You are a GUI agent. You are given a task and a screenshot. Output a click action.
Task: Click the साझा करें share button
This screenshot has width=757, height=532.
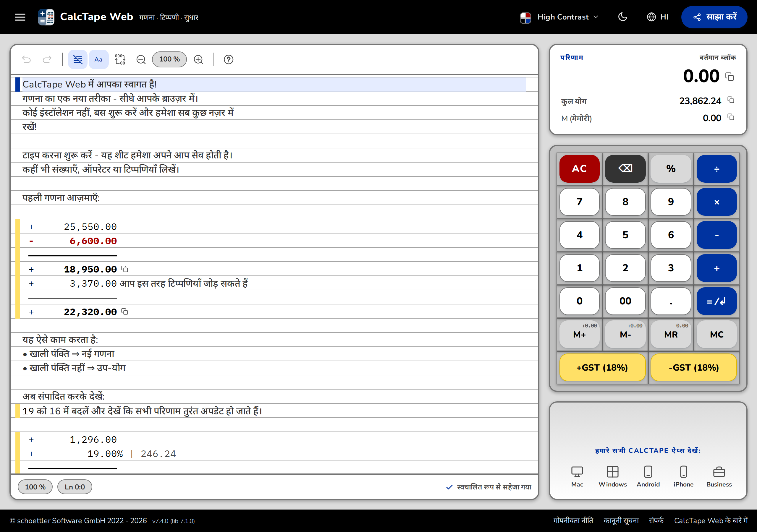click(x=714, y=17)
